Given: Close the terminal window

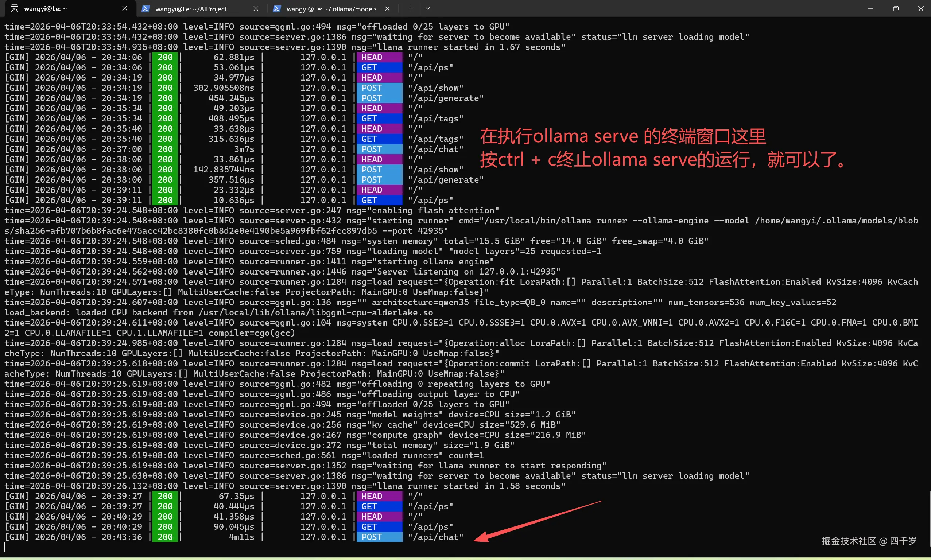Looking at the screenshot, I should (x=920, y=8).
